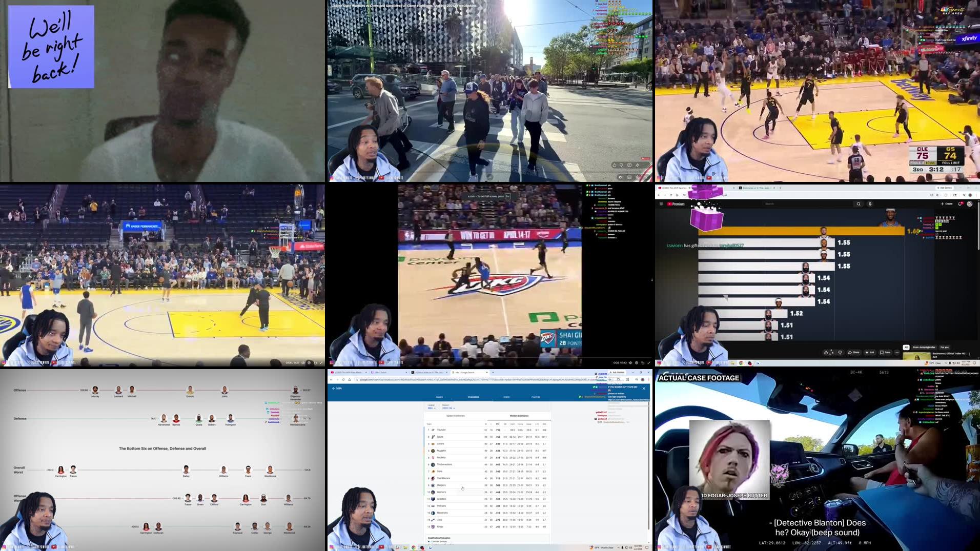
Task: Enter fullscreen on the basketball warmup video
Action: click(321, 362)
